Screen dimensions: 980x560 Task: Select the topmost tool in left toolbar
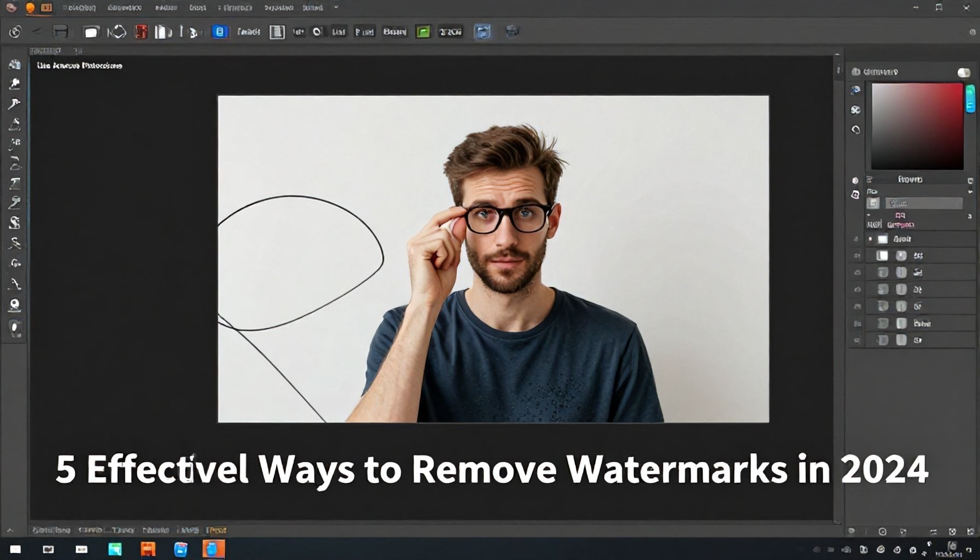coord(15,65)
